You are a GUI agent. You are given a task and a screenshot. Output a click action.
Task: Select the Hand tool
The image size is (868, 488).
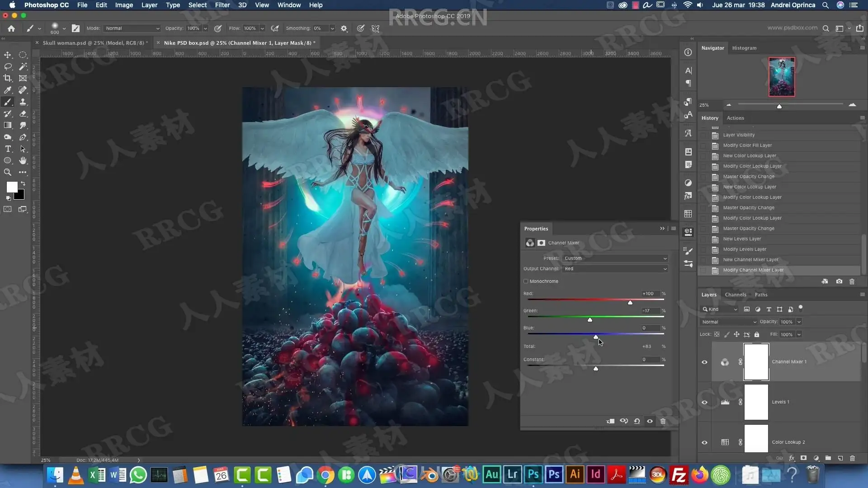coord(23,160)
